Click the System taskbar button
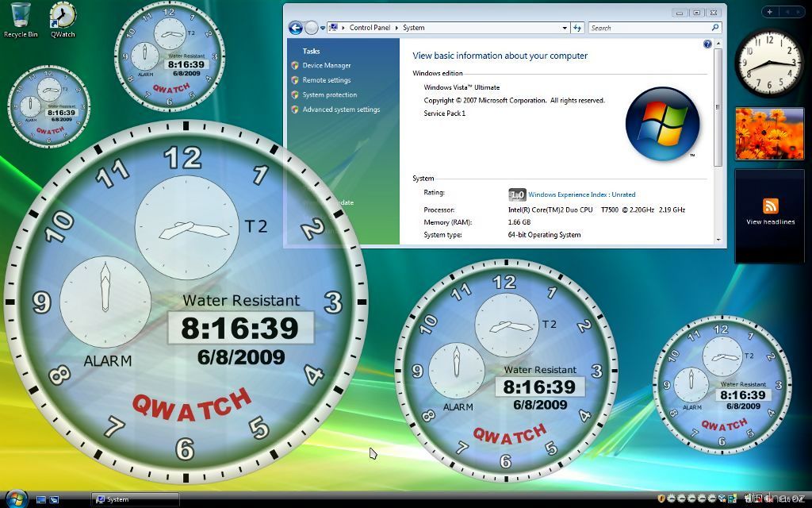Viewport: 812px width, 508px height. click(x=135, y=499)
